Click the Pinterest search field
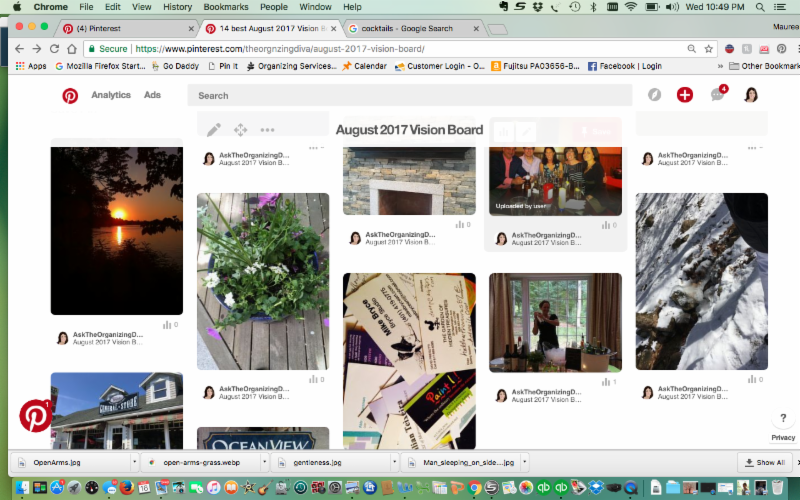The image size is (800, 500). [410, 96]
